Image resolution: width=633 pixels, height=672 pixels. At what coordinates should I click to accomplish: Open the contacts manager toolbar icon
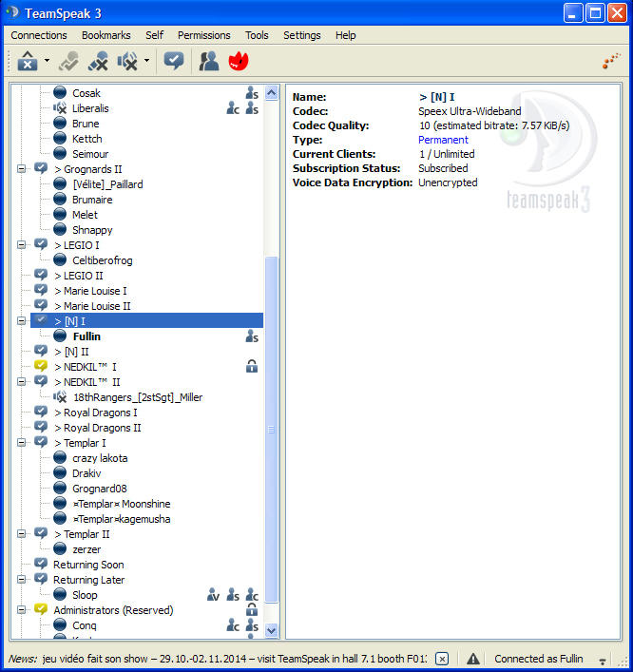tap(209, 61)
